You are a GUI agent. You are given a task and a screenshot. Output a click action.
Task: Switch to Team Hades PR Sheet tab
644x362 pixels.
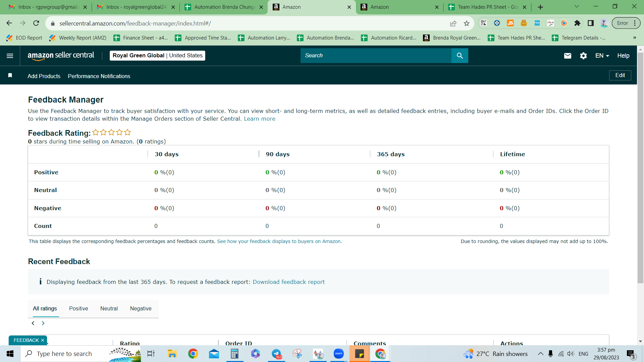click(488, 7)
